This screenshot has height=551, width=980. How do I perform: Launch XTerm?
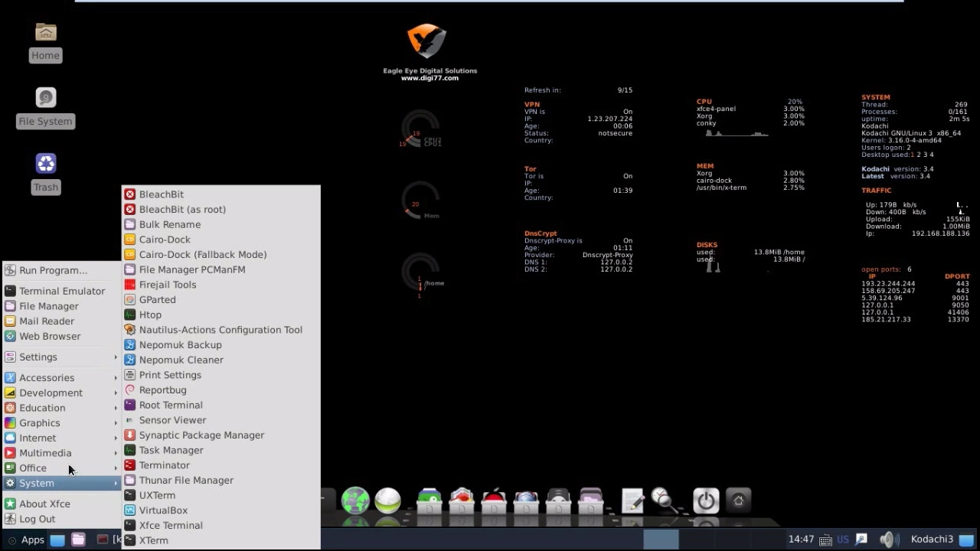(x=220, y=540)
